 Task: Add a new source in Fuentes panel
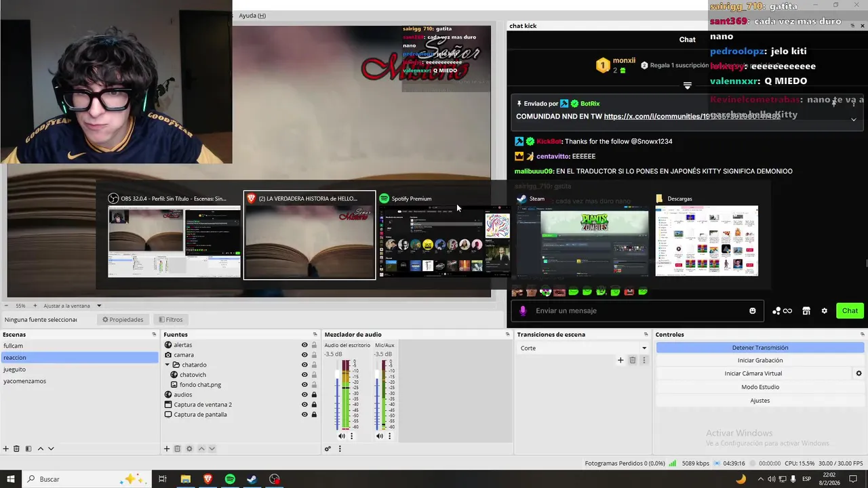(167, 449)
